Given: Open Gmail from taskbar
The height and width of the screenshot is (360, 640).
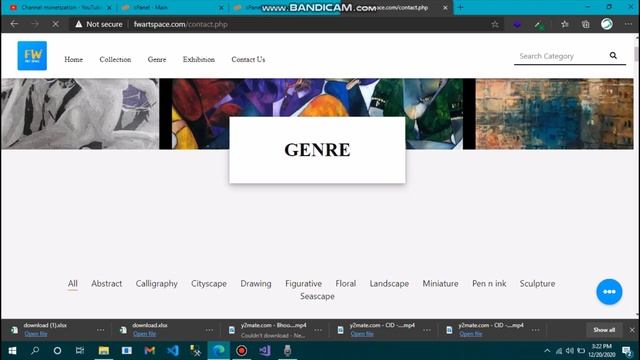Looking at the screenshot, I should point(149,351).
